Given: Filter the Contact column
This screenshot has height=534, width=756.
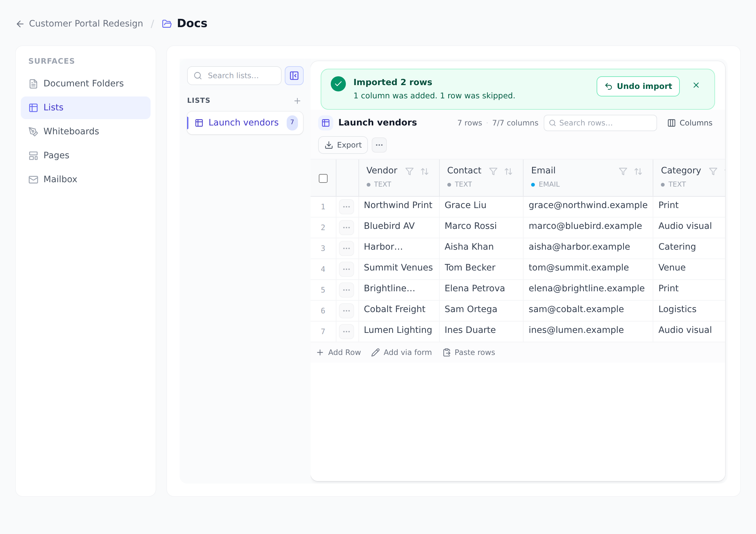Looking at the screenshot, I should (493, 171).
